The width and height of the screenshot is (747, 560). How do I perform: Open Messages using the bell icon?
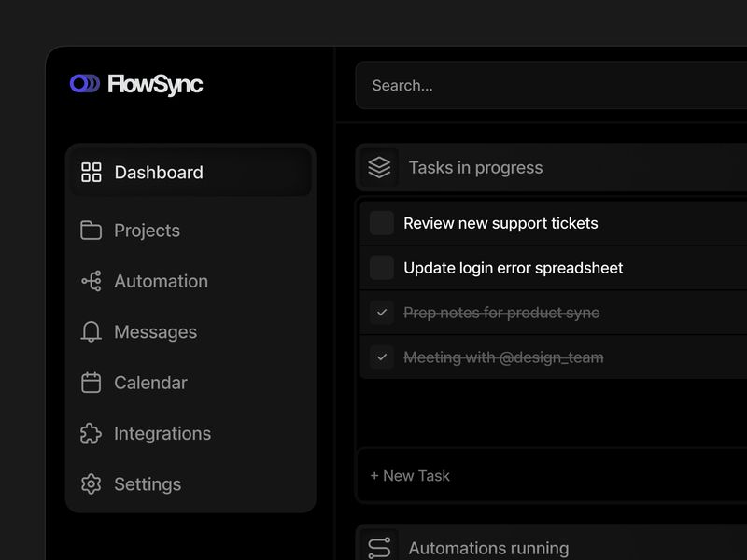[x=91, y=331]
